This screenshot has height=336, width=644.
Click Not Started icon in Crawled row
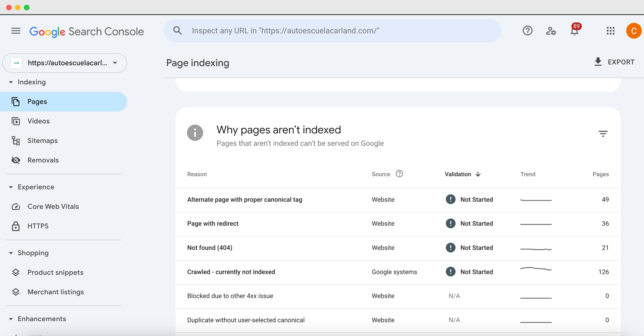450,272
